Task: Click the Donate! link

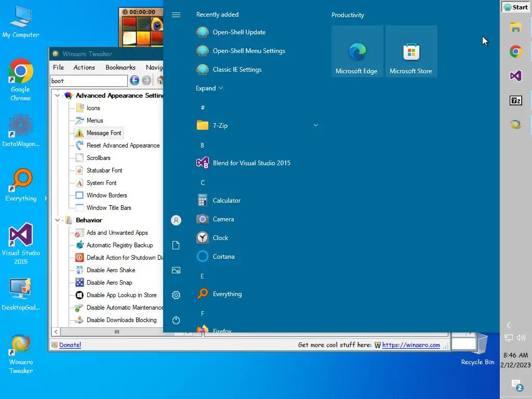Action: [70, 345]
